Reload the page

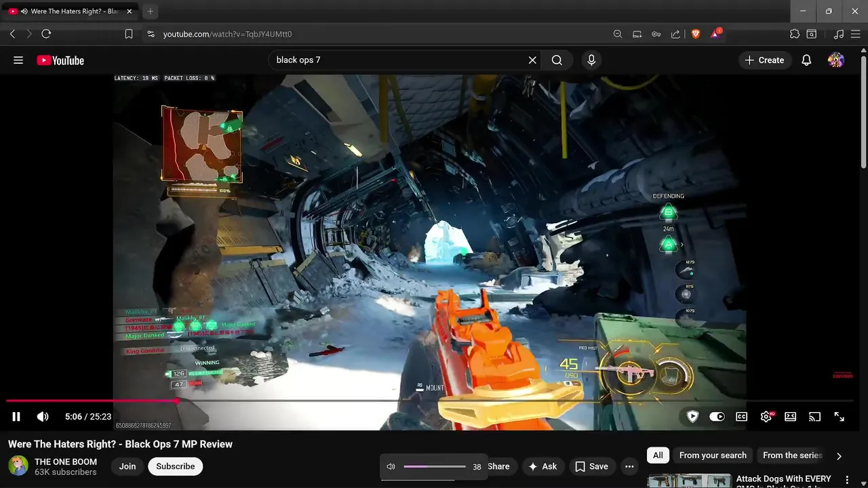(x=46, y=34)
